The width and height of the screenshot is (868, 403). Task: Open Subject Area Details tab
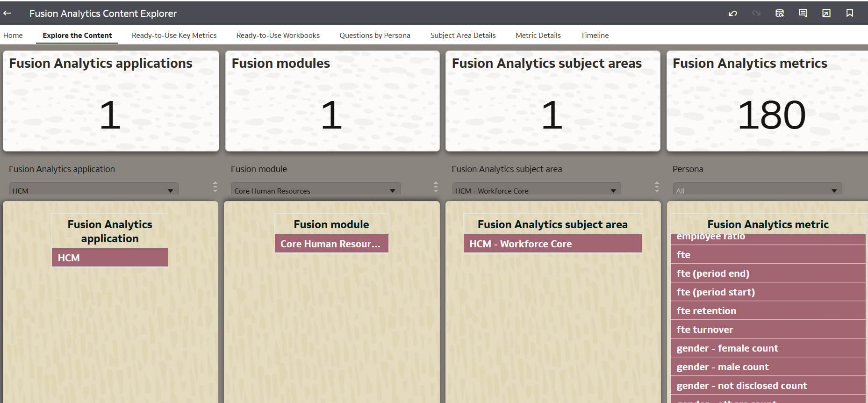463,35
